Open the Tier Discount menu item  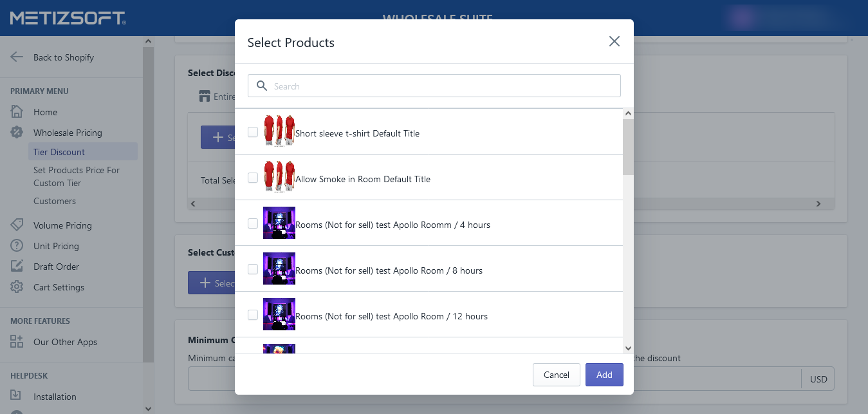[59, 152]
